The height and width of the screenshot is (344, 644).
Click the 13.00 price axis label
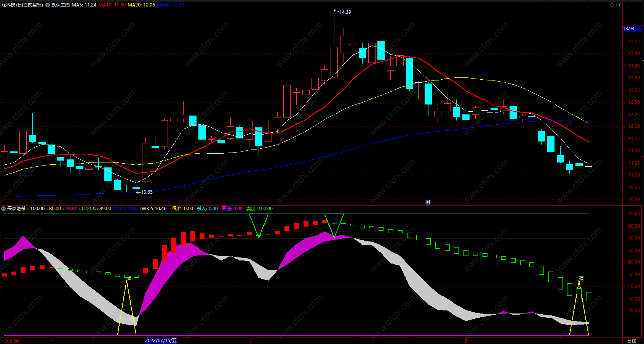click(634, 78)
